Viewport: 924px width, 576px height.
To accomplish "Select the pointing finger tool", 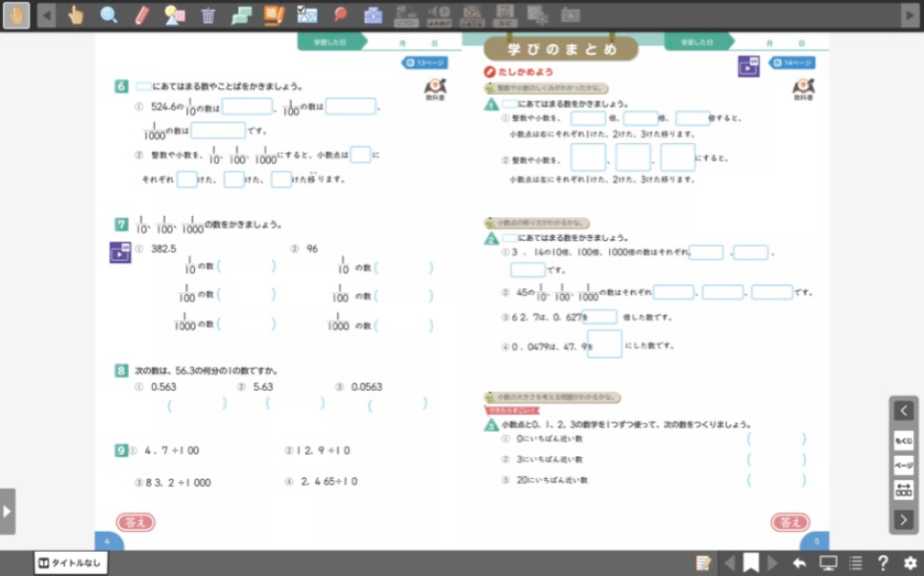I will point(77,14).
